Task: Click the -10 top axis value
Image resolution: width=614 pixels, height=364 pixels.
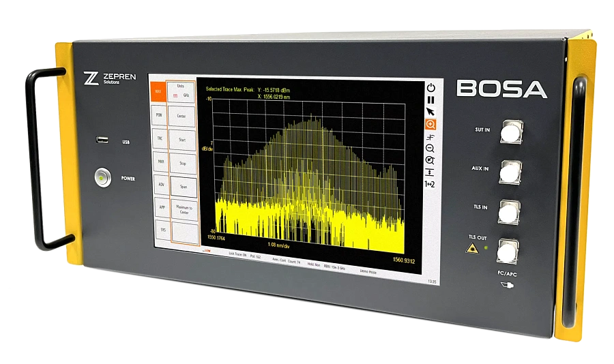Action: click(x=209, y=99)
